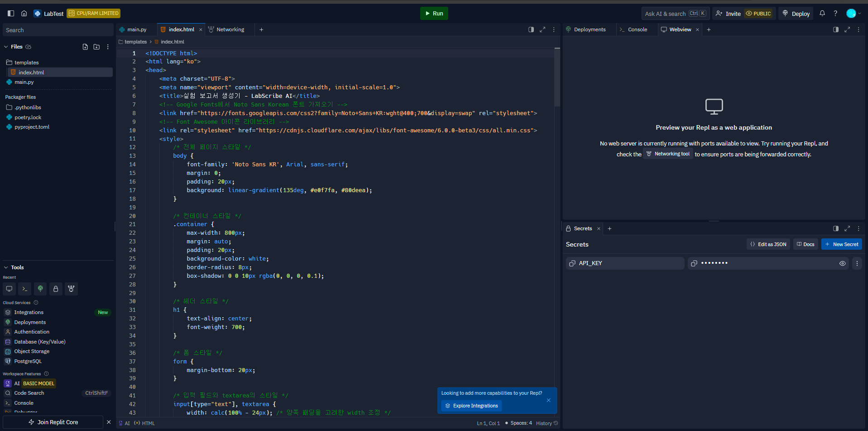Click the new folder icon in Files

click(96, 47)
